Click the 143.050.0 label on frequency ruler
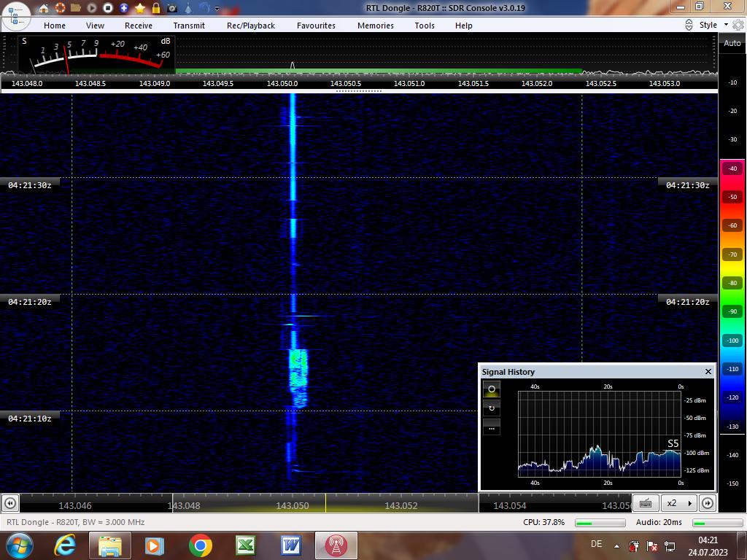Screen dimensions: 747x560 pos(282,83)
